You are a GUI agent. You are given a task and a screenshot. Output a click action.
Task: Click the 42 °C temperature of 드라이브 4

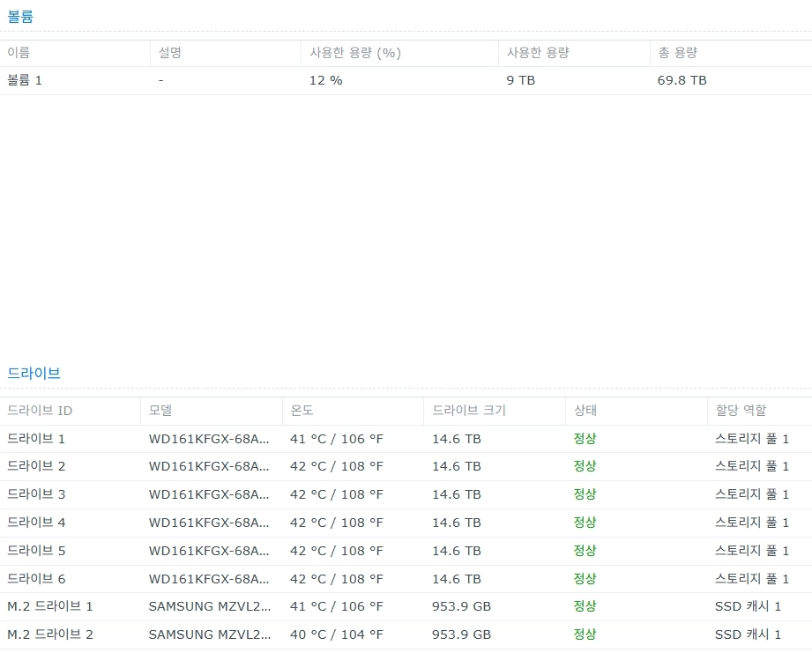click(337, 523)
